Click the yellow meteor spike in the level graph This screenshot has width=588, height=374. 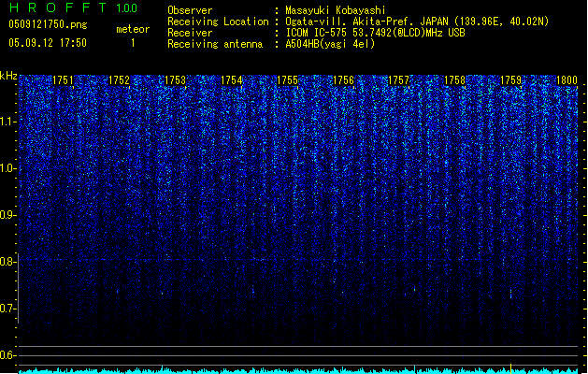(x=510, y=368)
